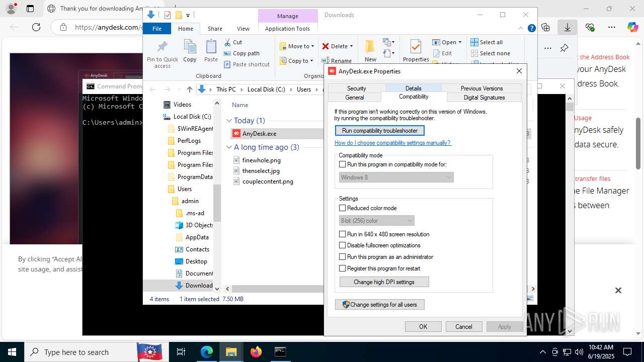Open the Delete dropdown arrow
This screenshot has height=362, width=644.
pos(351,46)
